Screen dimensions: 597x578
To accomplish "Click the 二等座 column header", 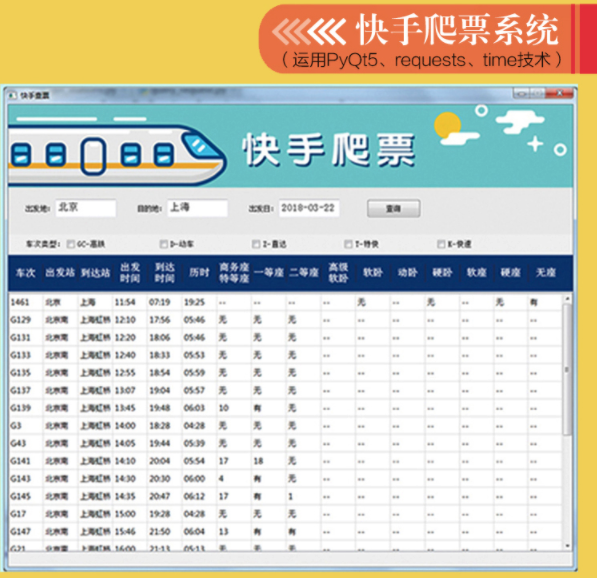I will click(303, 273).
